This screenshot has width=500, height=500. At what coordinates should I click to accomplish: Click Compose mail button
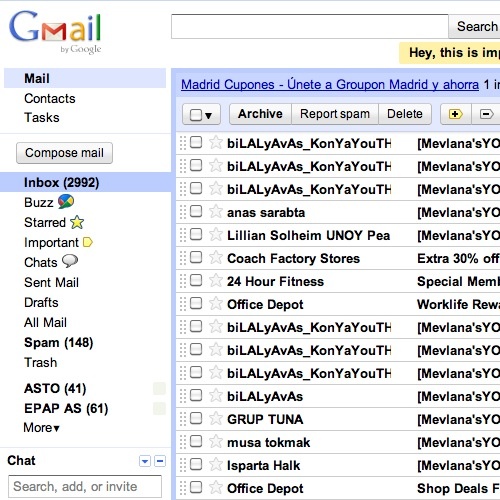click(64, 153)
